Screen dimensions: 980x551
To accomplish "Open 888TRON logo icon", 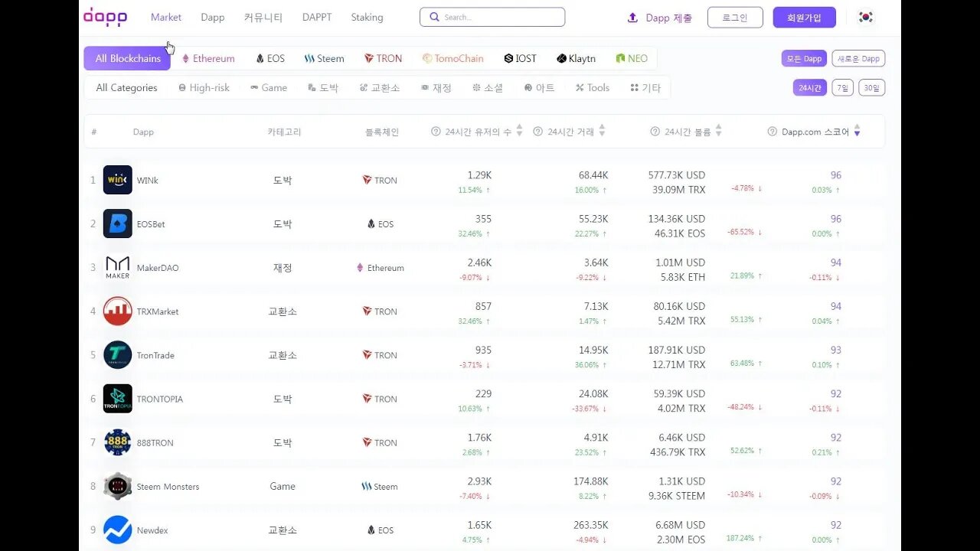I will tap(118, 442).
